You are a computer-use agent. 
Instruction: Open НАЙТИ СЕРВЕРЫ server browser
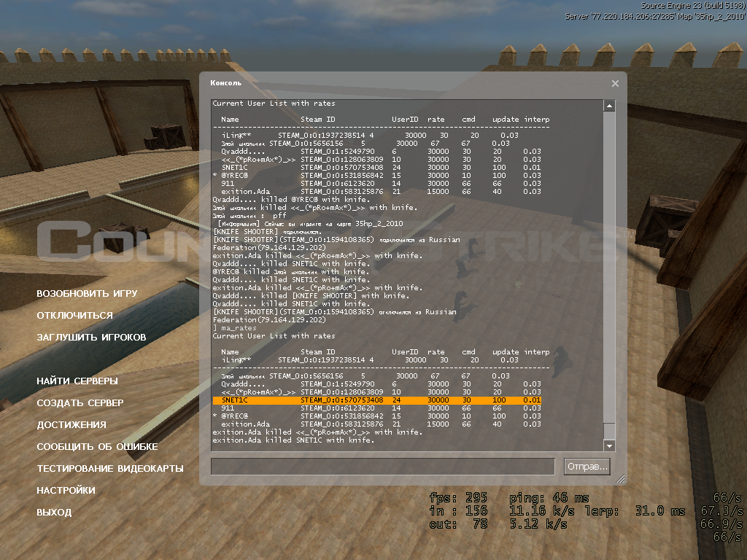(77, 381)
